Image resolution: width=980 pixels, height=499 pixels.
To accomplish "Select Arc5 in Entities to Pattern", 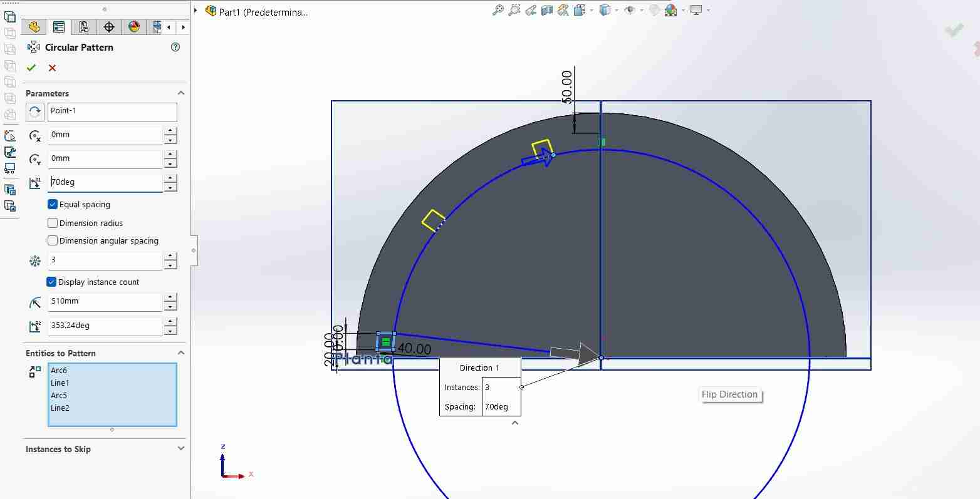I will (x=59, y=396).
